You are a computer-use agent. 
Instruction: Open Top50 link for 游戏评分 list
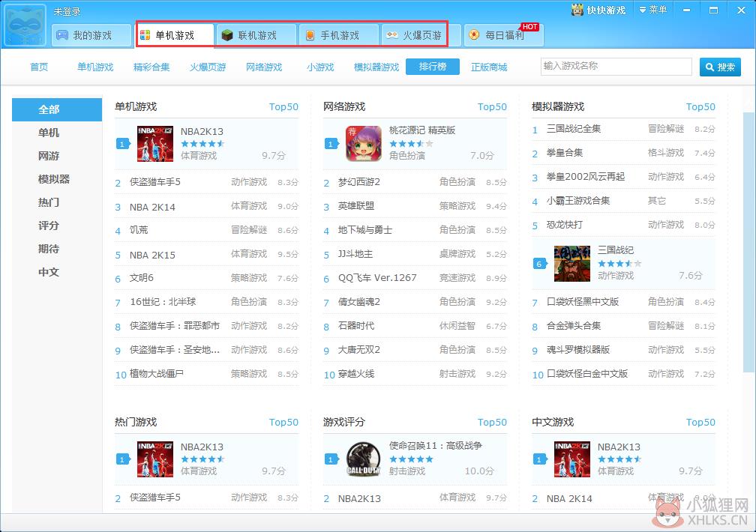492,422
